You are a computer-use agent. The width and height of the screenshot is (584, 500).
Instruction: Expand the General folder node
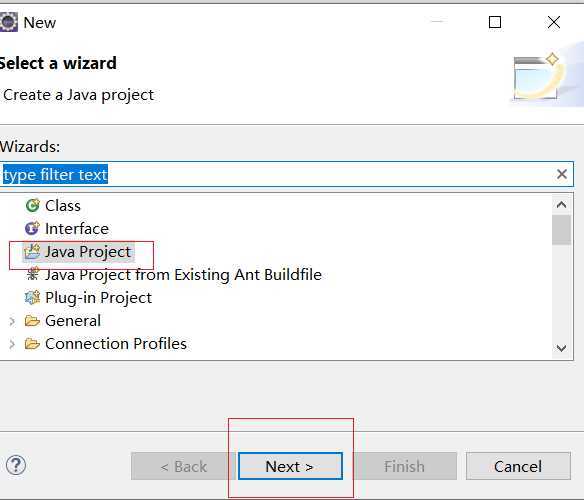coord(12,321)
